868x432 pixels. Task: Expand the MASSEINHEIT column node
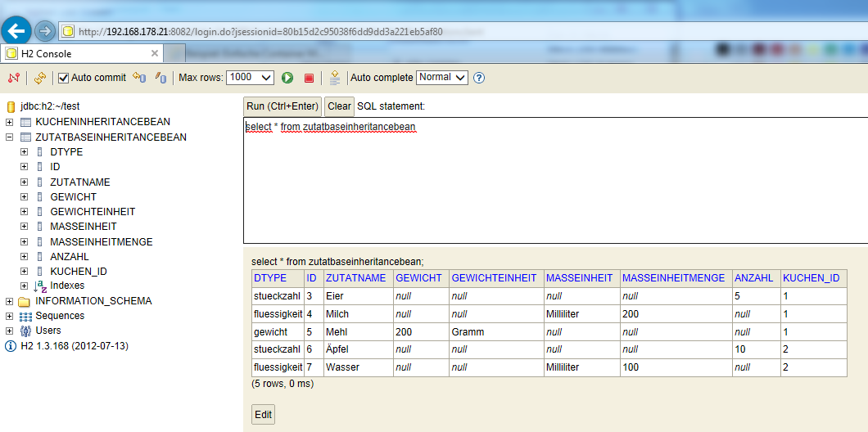25,227
